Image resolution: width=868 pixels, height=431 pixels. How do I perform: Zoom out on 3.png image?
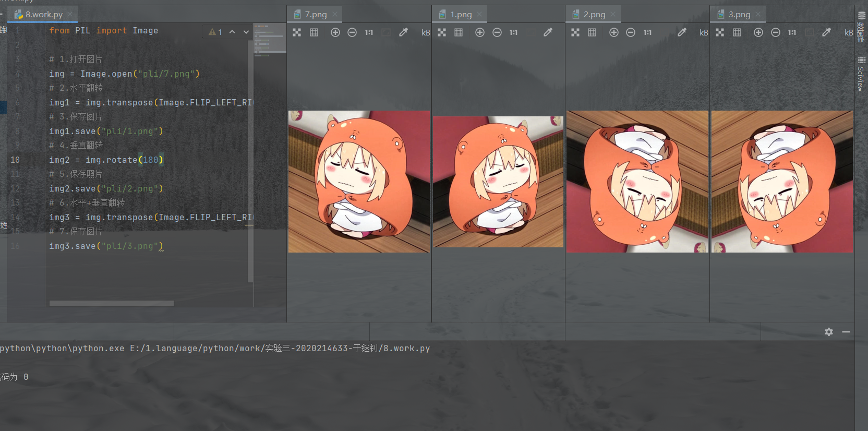(x=776, y=32)
